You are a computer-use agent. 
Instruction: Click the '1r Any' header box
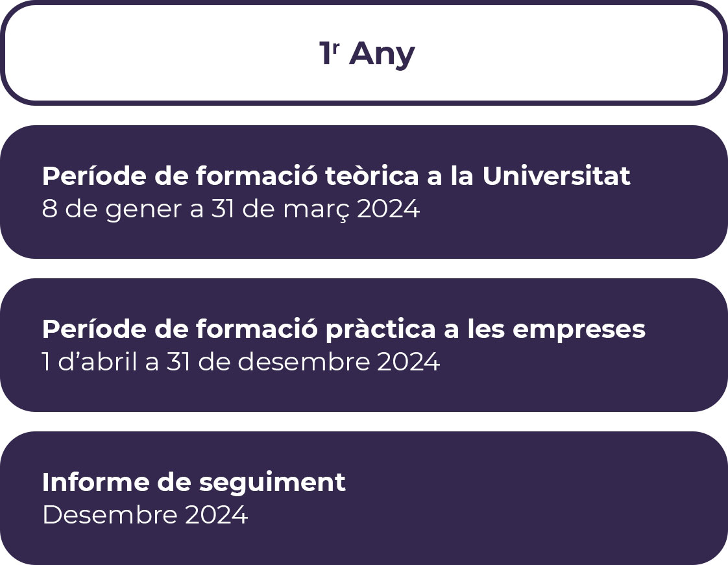364,53
